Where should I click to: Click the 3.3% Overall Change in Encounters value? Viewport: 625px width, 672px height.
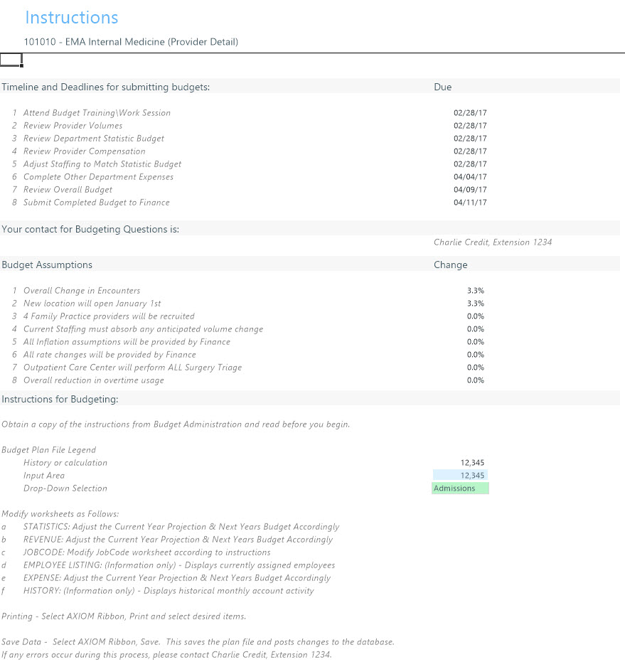[x=476, y=291]
